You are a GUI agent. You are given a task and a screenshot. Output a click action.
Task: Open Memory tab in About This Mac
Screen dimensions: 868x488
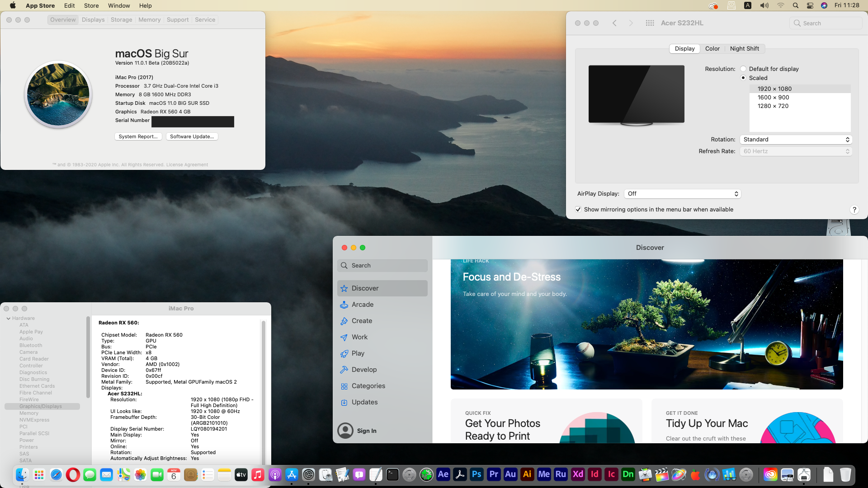point(149,20)
